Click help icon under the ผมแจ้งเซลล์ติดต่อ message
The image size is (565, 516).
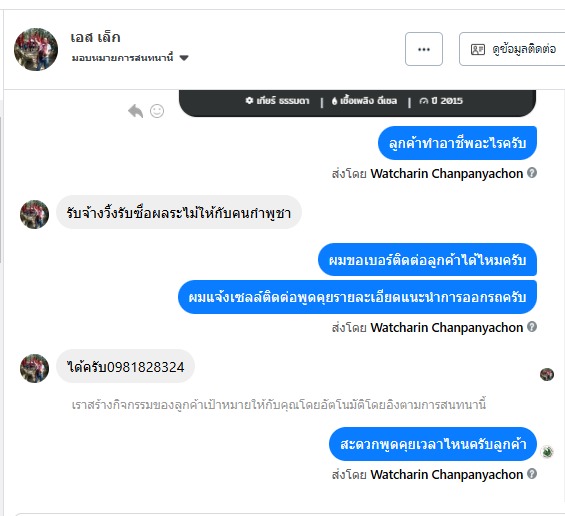532,326
